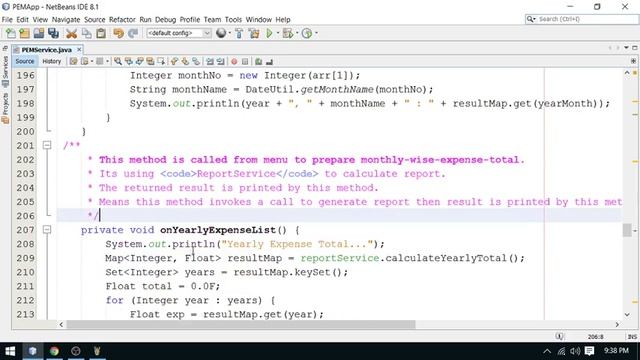
Task: Run the project with green play icon
Action: click(x=269, y=33)
